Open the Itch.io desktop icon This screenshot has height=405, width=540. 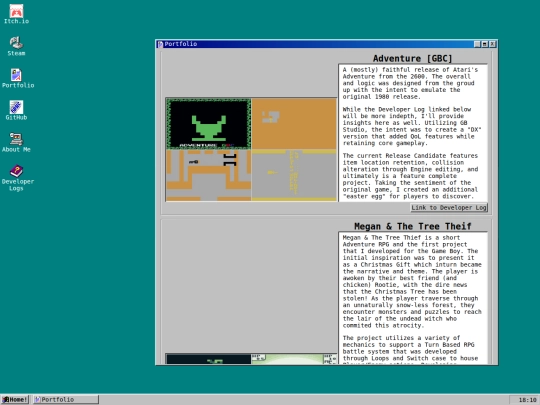click(x=16, y=14)
